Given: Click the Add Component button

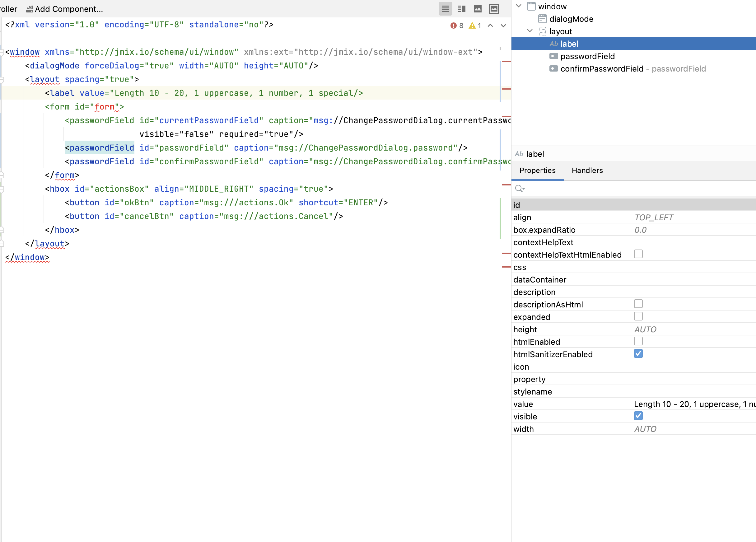Looking at the screenshot, I should click(x=65, y=9).
